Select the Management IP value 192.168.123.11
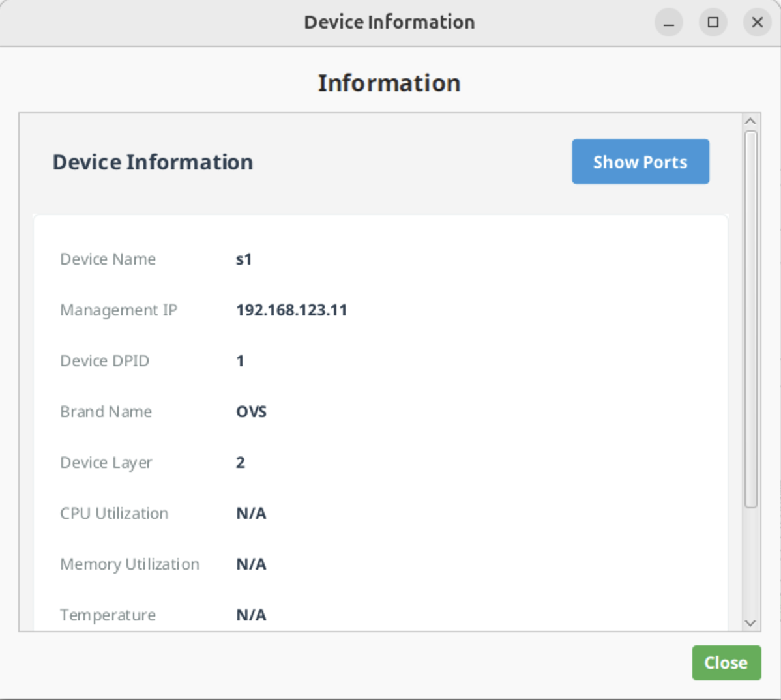The image size is (781, 700). pos(291,310)
